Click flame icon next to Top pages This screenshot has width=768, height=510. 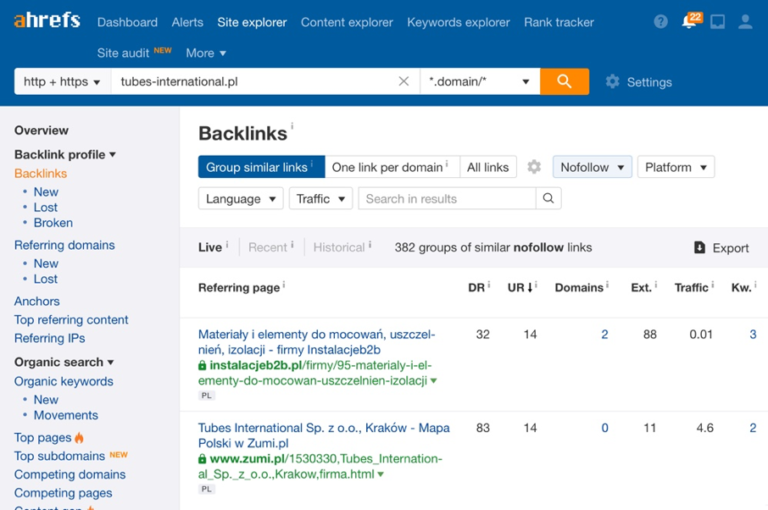[79, 437]
